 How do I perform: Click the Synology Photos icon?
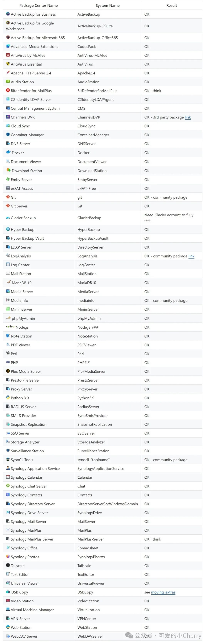click(x=8, y=556)
